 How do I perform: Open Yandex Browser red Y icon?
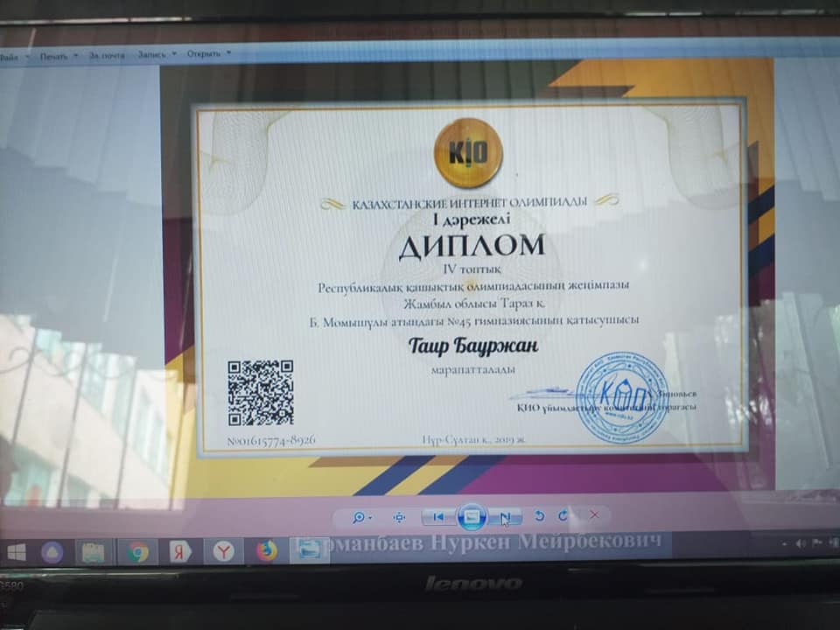[x=223, y=551]
